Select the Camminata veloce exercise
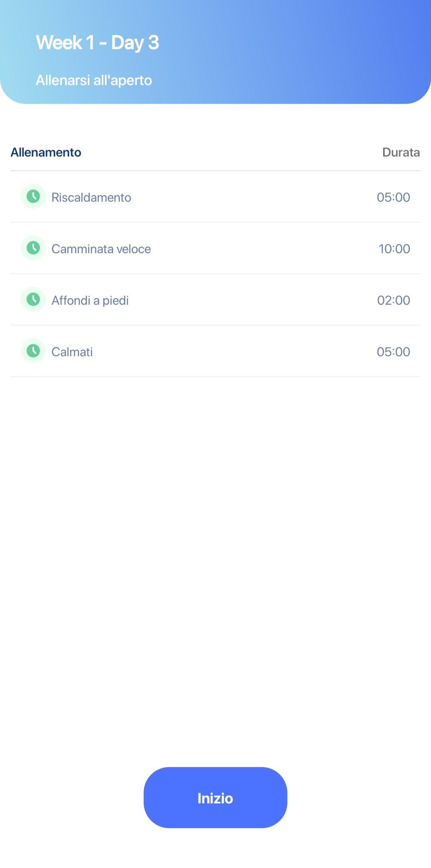This screenshot has width=431, height=868. [101, 249]
